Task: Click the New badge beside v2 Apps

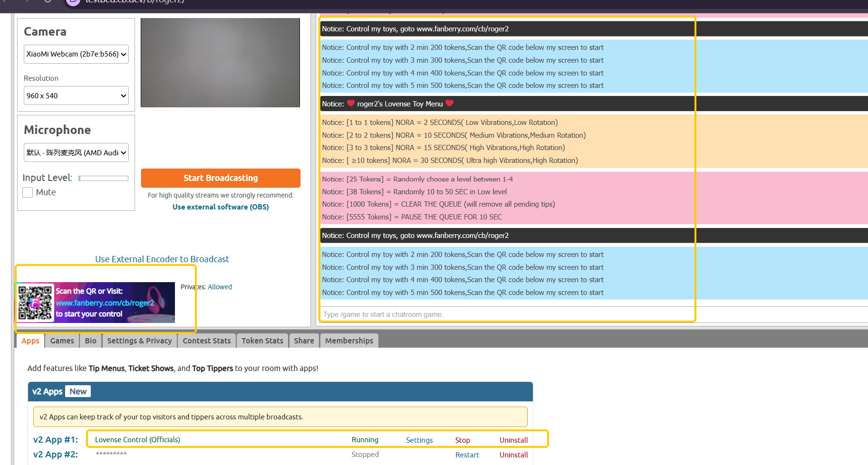Action: pos(78,391)
